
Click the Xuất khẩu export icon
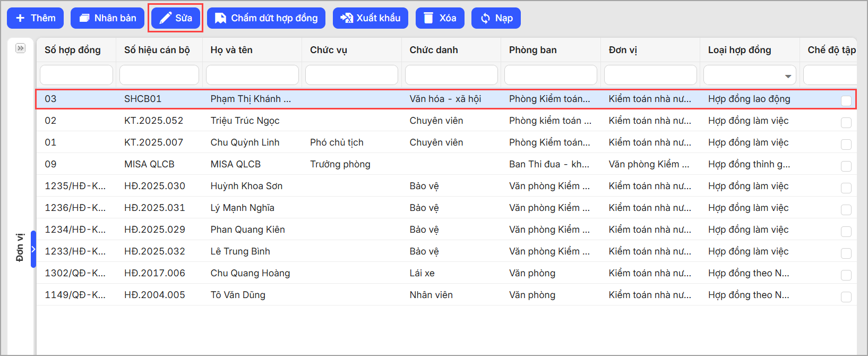(347, 18)
